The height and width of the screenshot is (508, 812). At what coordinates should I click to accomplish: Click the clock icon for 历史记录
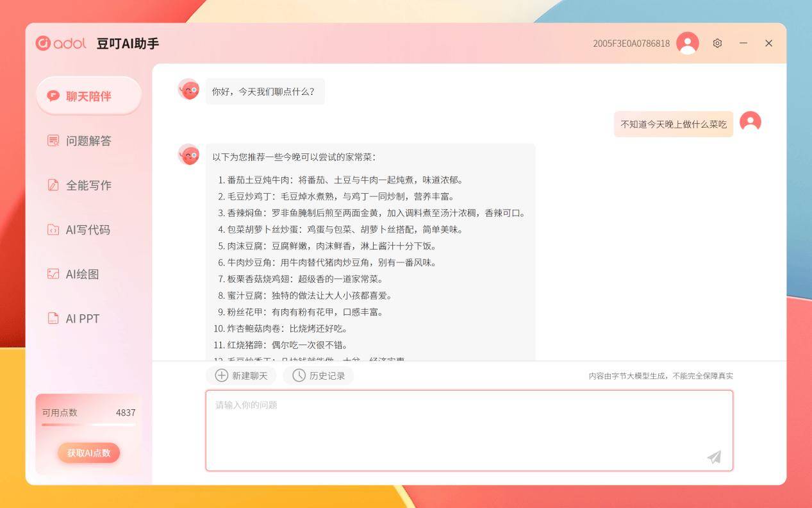click(299, 376)
